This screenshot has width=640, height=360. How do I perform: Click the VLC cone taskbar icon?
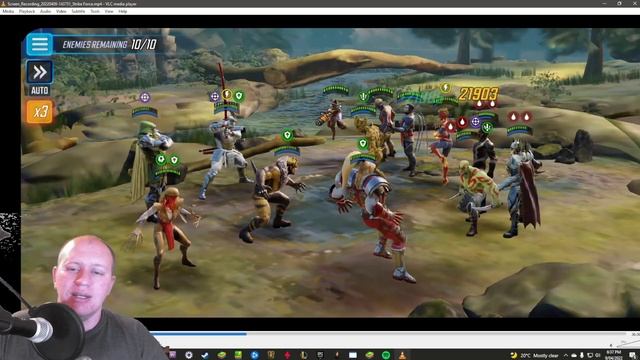pyautogui.click(x=402, y=355)
